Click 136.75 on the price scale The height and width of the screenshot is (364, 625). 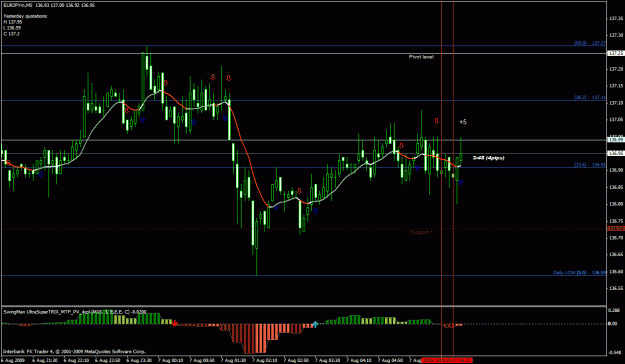pyautogui.click(x=616, y=220)
